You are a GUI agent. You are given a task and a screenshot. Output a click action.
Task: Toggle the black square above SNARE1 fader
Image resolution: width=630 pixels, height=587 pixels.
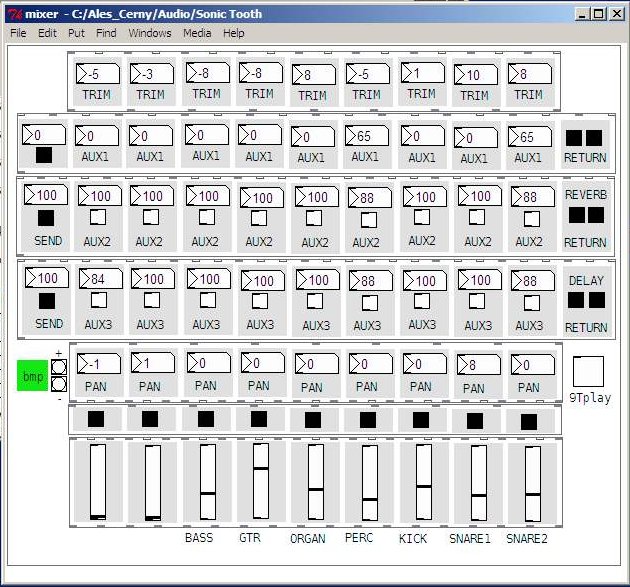(475, 421)
